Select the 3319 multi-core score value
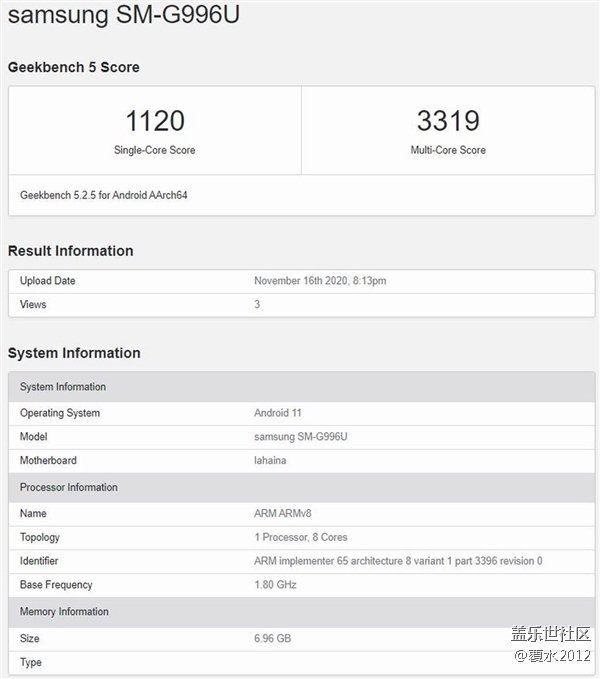 coord(447,122)
